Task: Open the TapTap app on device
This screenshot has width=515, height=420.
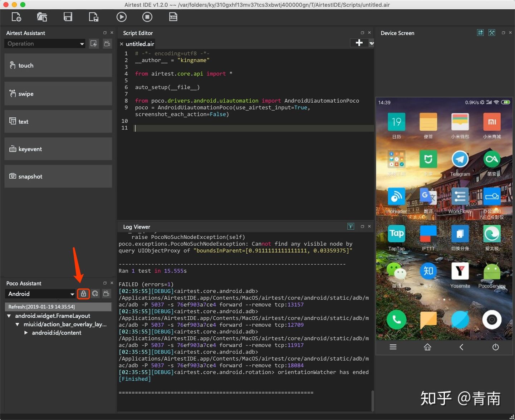Action: click(x=396, y=234)
